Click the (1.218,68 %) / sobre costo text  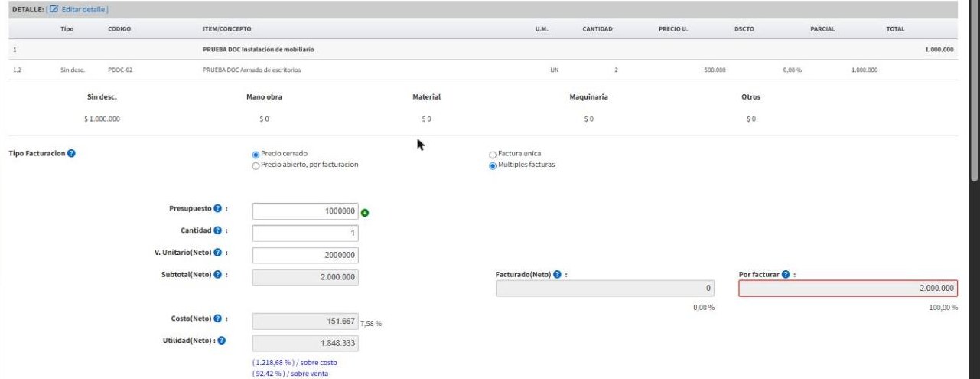(295, 362)
